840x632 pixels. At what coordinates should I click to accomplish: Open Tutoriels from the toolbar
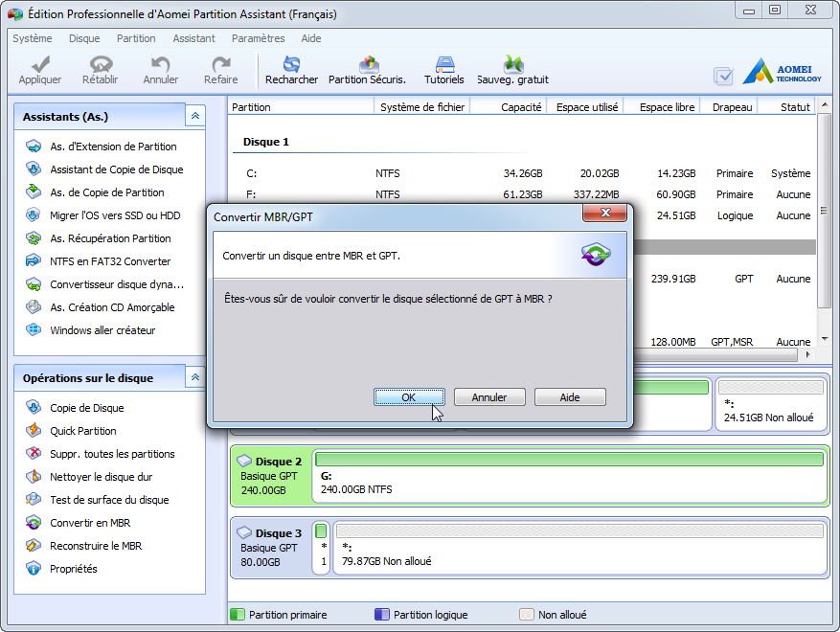(x=444, y=65)
